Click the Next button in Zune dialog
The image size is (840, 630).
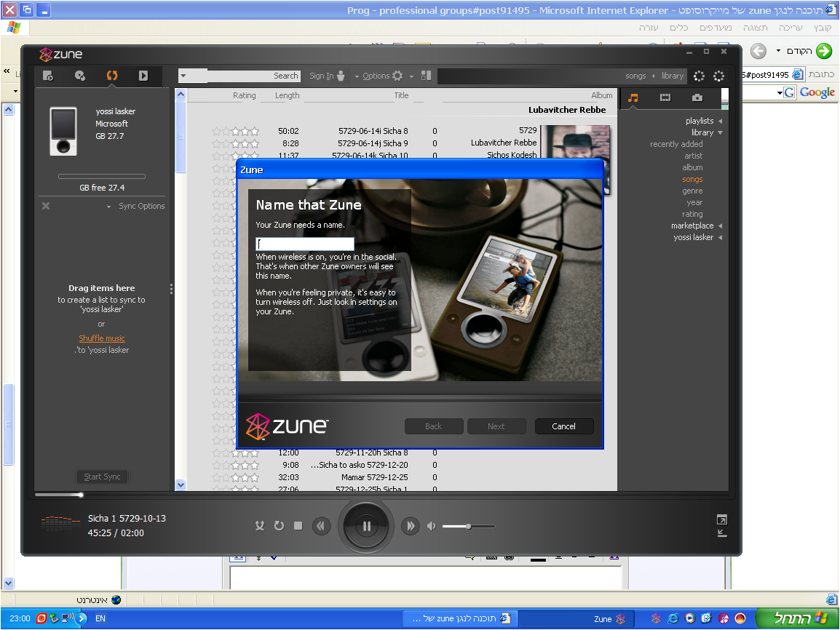pos(496,426)
